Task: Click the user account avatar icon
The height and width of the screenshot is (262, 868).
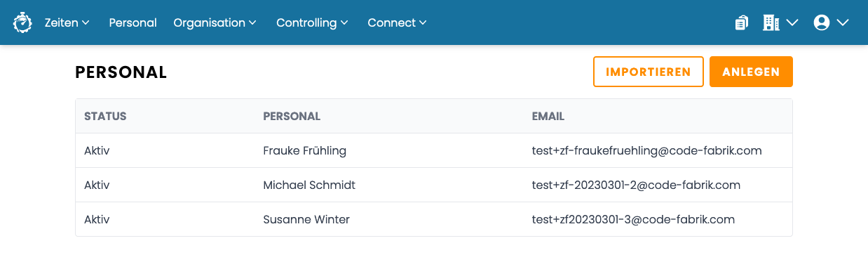Action: click(822, 22)
